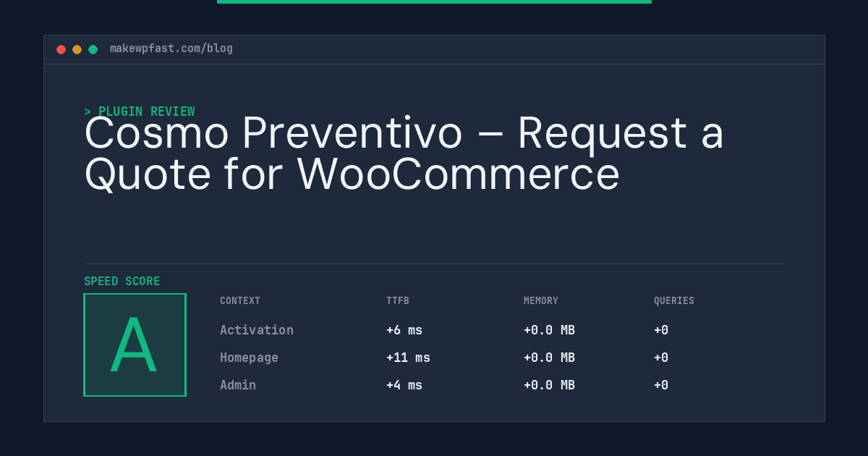Click the MEMORY column header
Screen dimensions: 868x456
click(x=541, y=301)
